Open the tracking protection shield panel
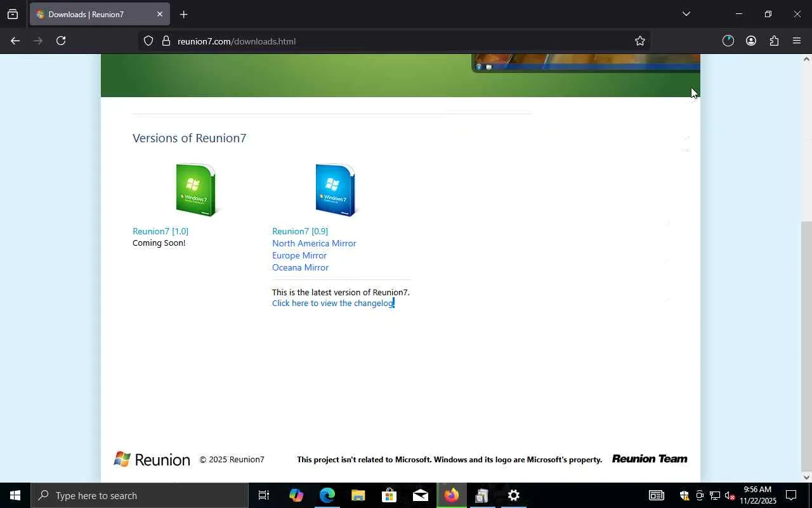 [x=148, y=41]
